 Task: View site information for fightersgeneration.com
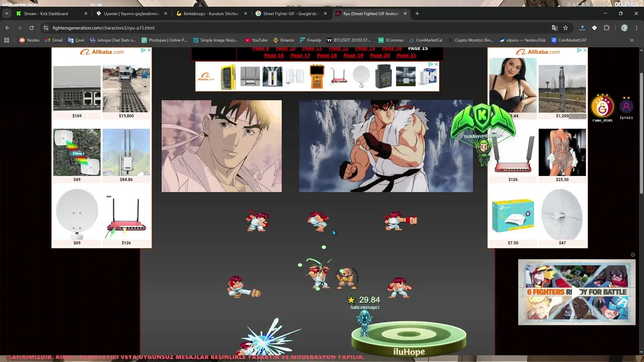click(x=46, y=28)
